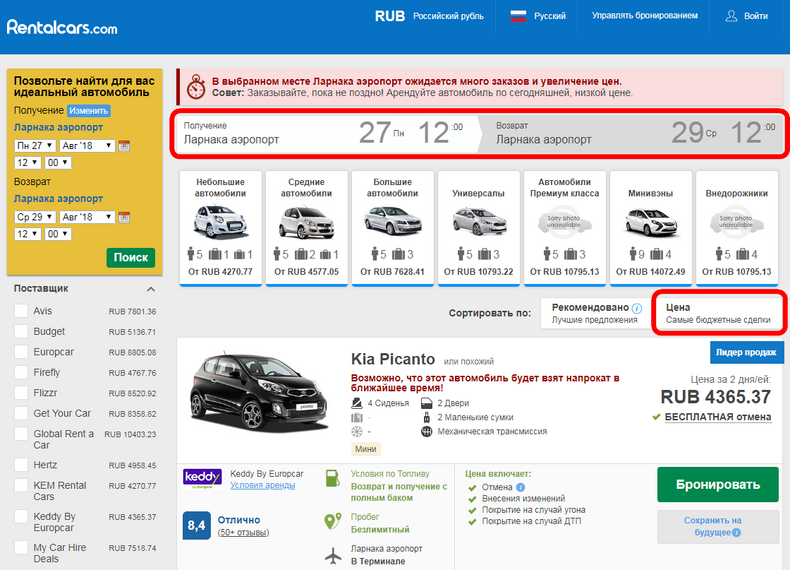Click the user profile icon next to Войти
Screen dimensions: 790x570
pos(731,16)
